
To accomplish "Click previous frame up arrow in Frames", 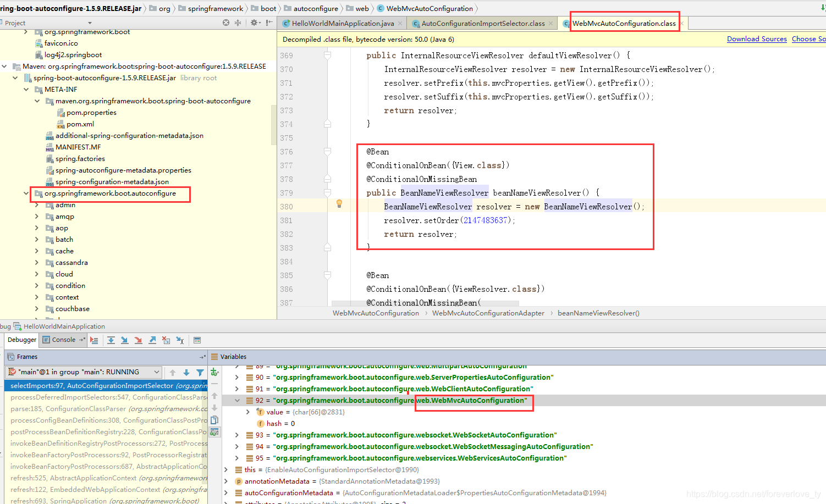I will (x=173, y=372).
